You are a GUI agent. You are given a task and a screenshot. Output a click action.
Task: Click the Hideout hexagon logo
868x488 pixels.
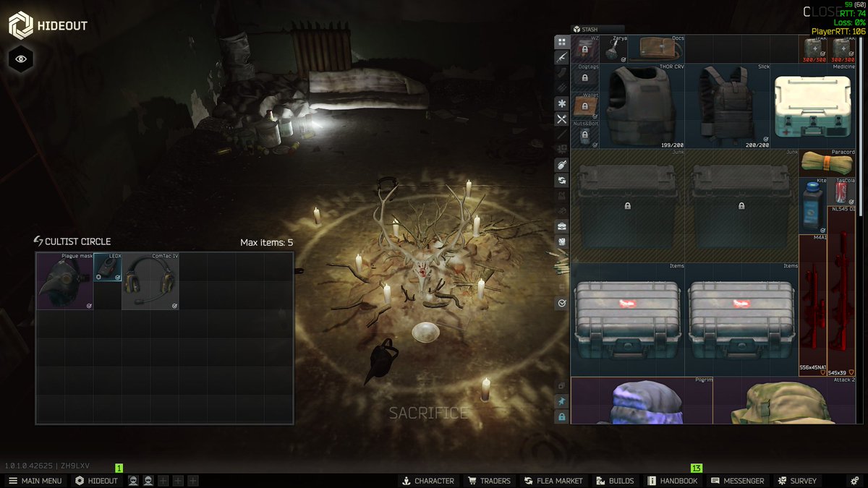click(x=21, y=25)
